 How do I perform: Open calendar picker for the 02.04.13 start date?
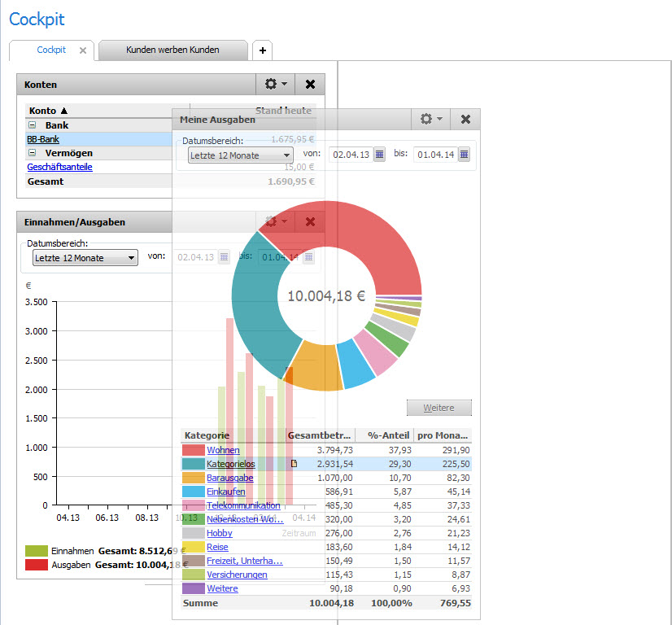pos(379,155)
